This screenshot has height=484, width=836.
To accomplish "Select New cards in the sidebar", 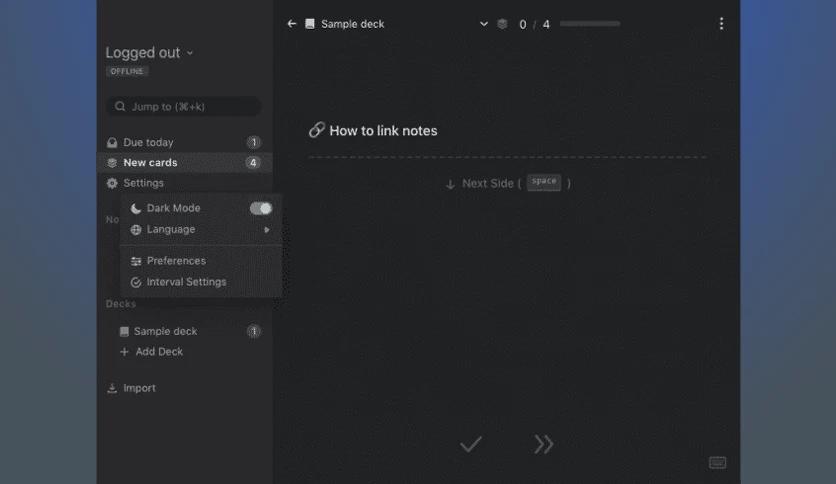I will (184, 163).
